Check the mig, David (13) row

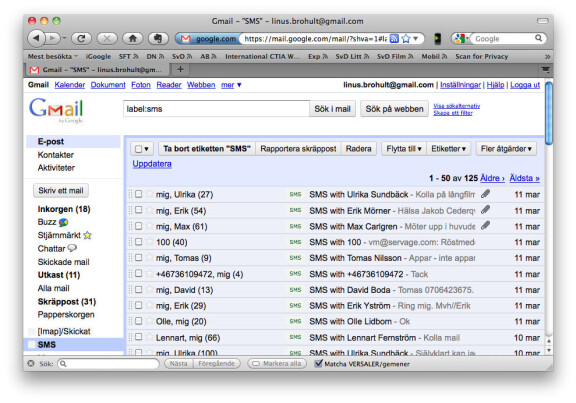click(x=138, y=289)
